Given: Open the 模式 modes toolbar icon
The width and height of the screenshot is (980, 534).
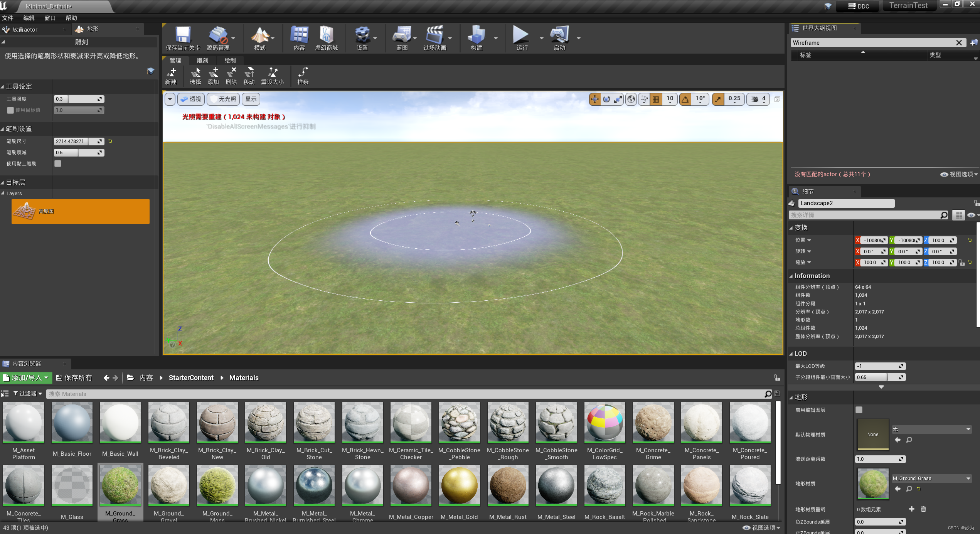Looking at the screenshot, I should click(260, 38).
